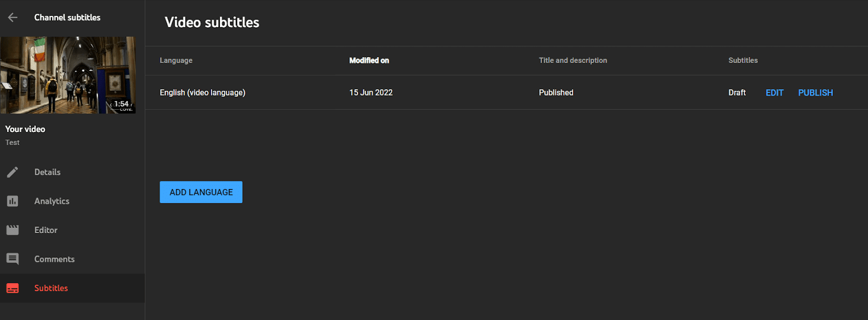This screenshot has height=320, width=868.
Task: Click PUBLISH for the draft subtitles
Action: [815, 93]
